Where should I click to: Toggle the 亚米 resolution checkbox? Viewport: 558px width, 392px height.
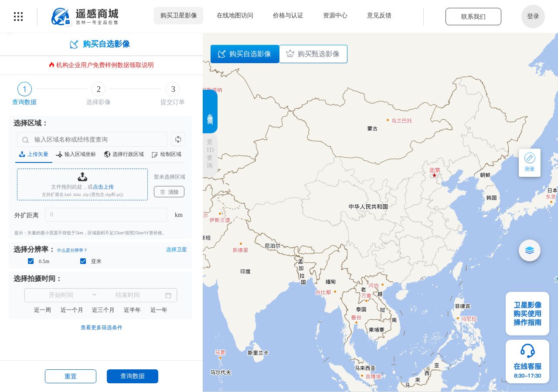pos(83,261)
